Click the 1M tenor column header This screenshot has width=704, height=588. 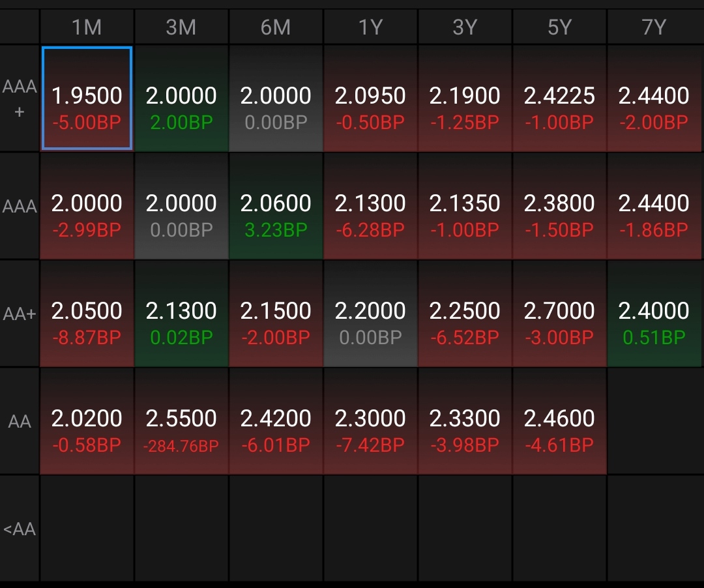(x=87, y=27)
